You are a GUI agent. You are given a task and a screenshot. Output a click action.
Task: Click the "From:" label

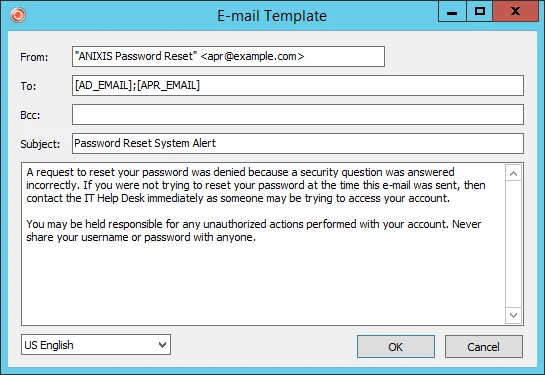pos(34,57)
